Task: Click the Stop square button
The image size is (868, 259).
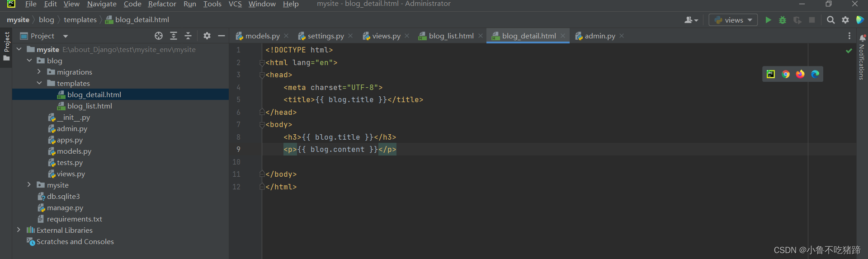Action: click(812, 20)
